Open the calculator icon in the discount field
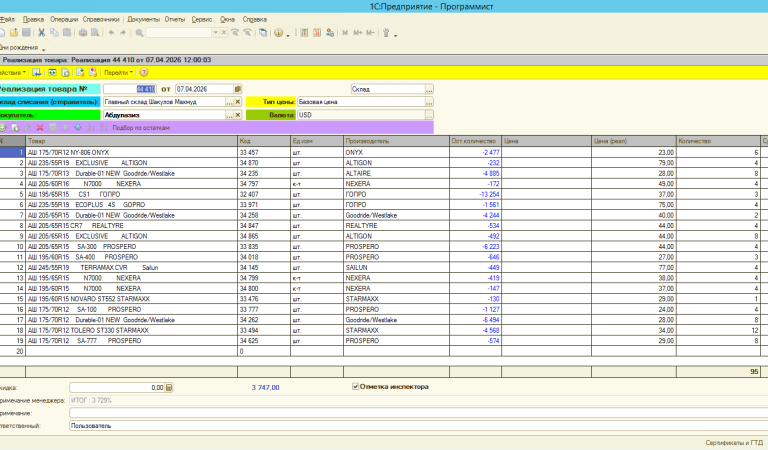 pos(169,387)
